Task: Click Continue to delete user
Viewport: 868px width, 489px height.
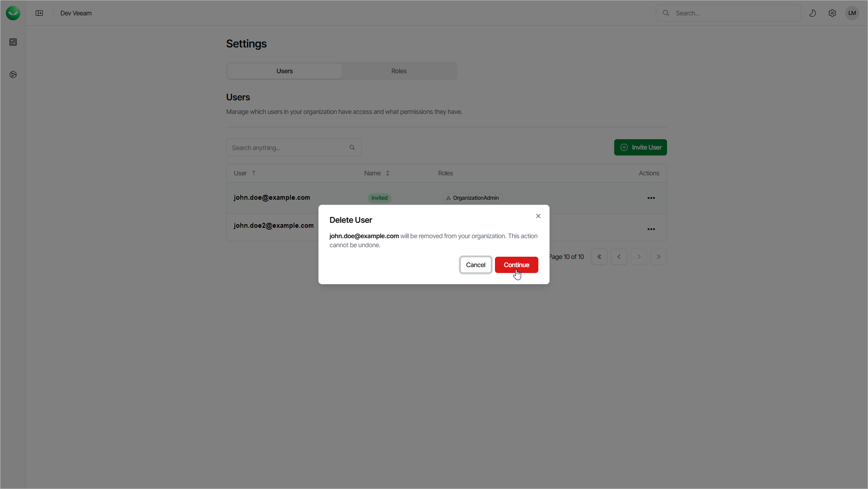Action: pyautogui.click(x=516, y=265)
